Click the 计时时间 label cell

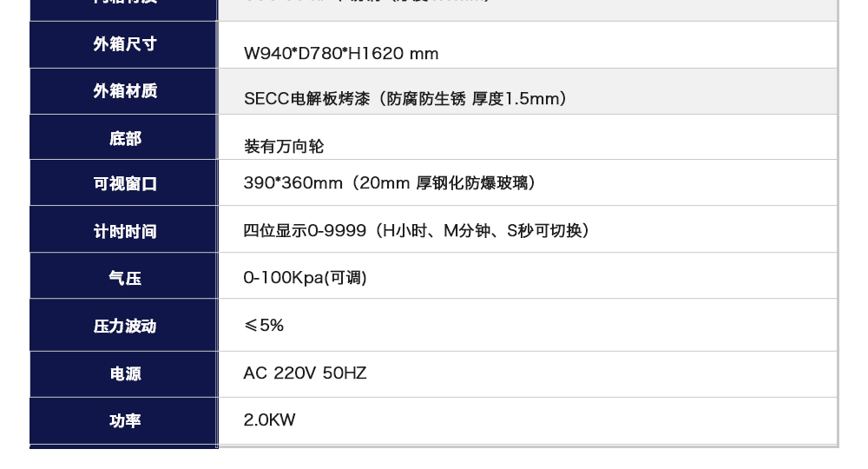pyautogui.click(x=124, y=231)
